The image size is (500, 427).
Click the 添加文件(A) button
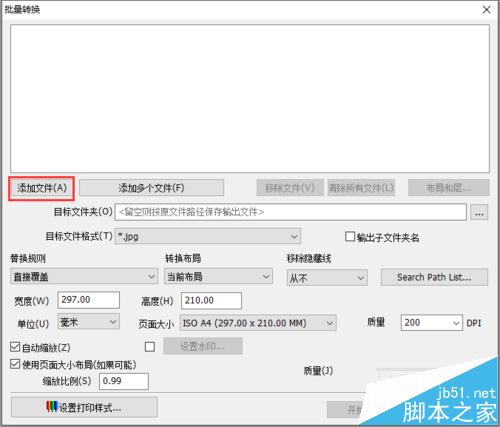[x=41, y=188]
